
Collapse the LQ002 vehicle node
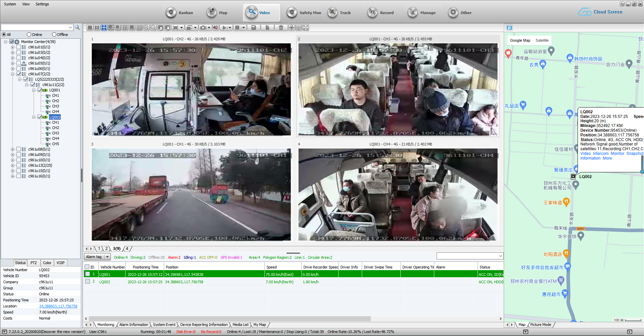tap(34, 117)
